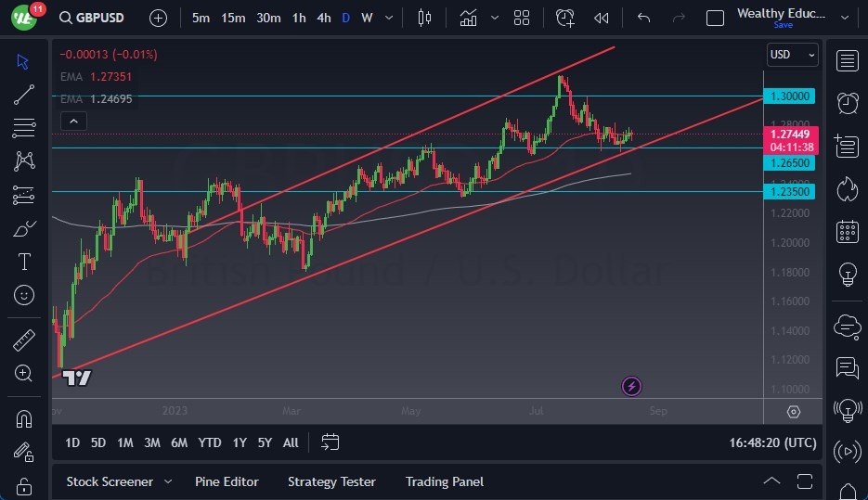Screen dimensions: 868x500
Task: Expand the timeframe interval dropdown arrow
Action: (390, 18)
